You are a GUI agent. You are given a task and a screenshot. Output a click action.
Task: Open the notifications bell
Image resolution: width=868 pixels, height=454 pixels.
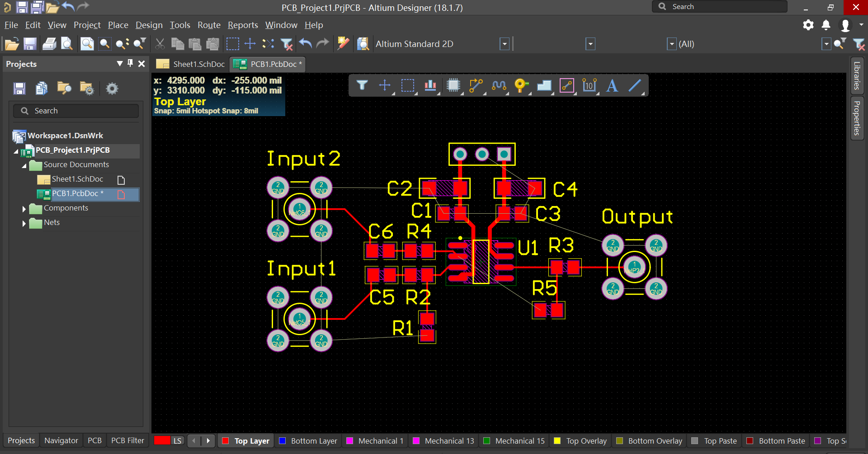tap(826, 25)
